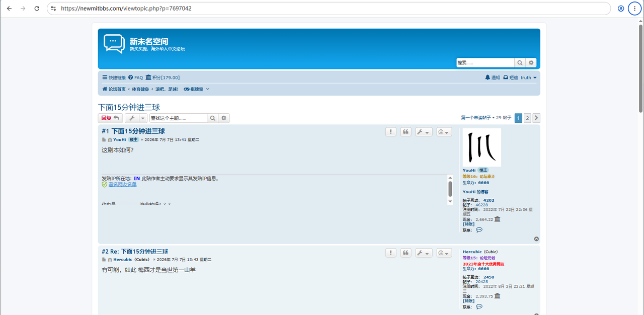Viewport: 644px width, 315px height.
Task: Focus the header 搜索 search field
Action: (486, 63)
